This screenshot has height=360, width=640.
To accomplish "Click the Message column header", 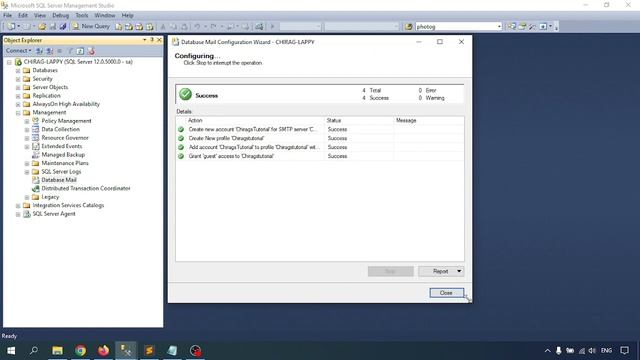I will 429,120.
